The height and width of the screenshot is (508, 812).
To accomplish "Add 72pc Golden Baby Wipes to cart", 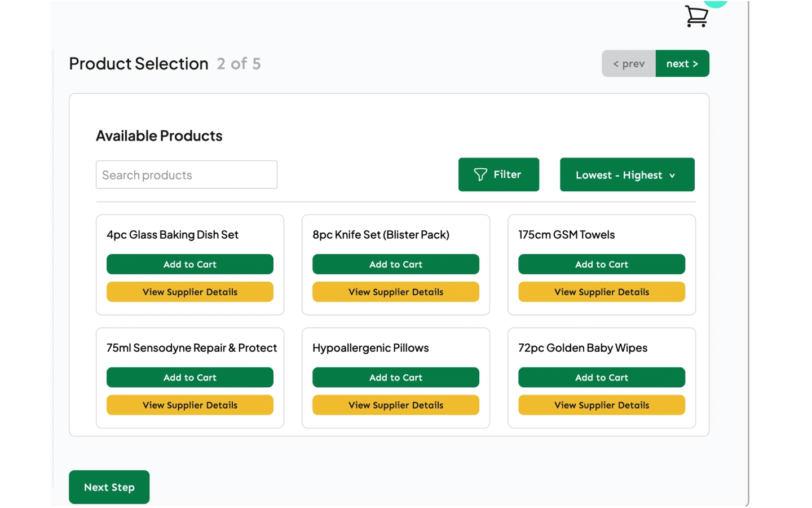I will (602, 378).
